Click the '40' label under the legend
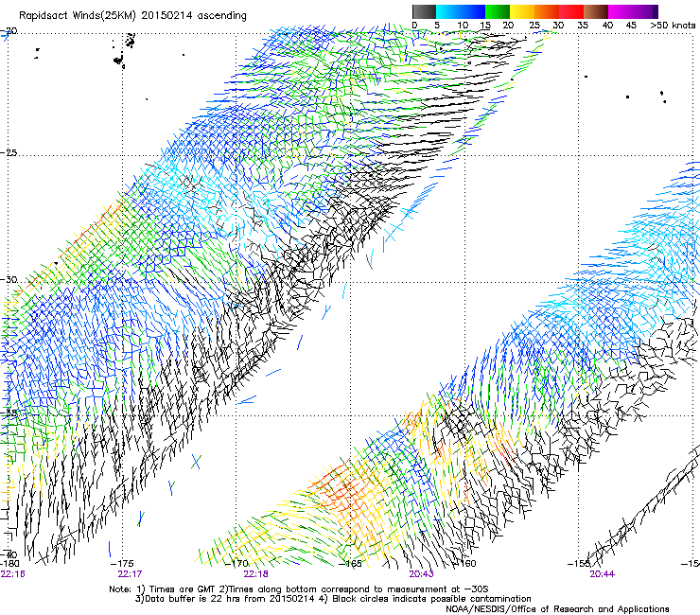Image resolution: width=700 pixels, height=615 pixels. point(607,25)
